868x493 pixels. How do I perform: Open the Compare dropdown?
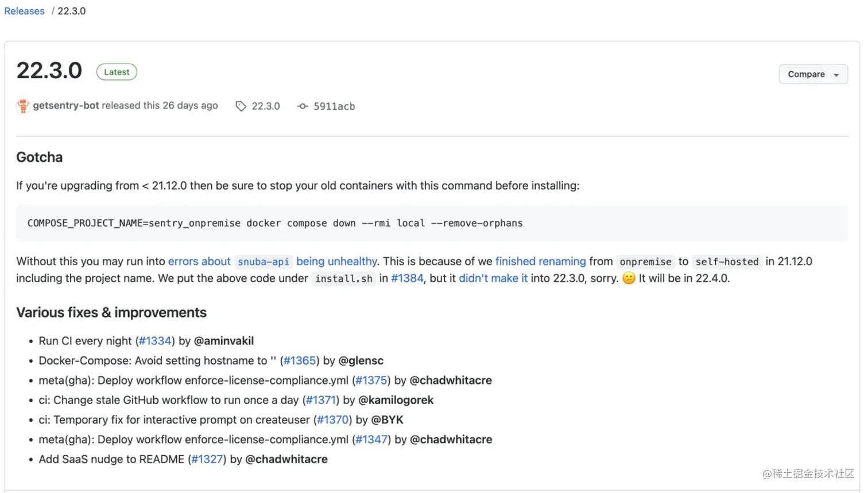(x=813, y=74)
